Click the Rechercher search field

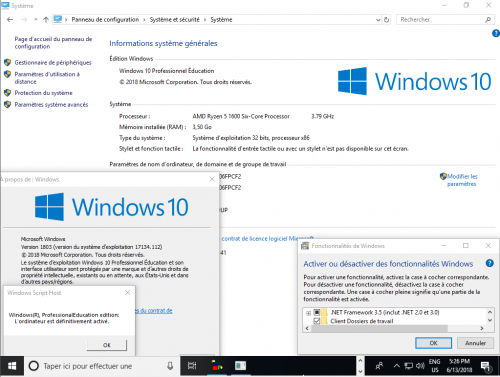(440, 20)
